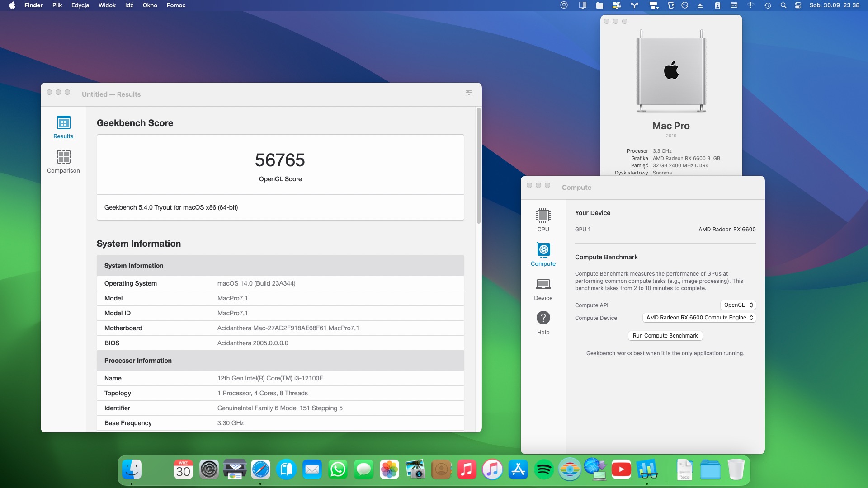Expand the Compute API OpenCL dropdown
The height and width of the screenshot is (488, 868).
click(x=738, y=305)
